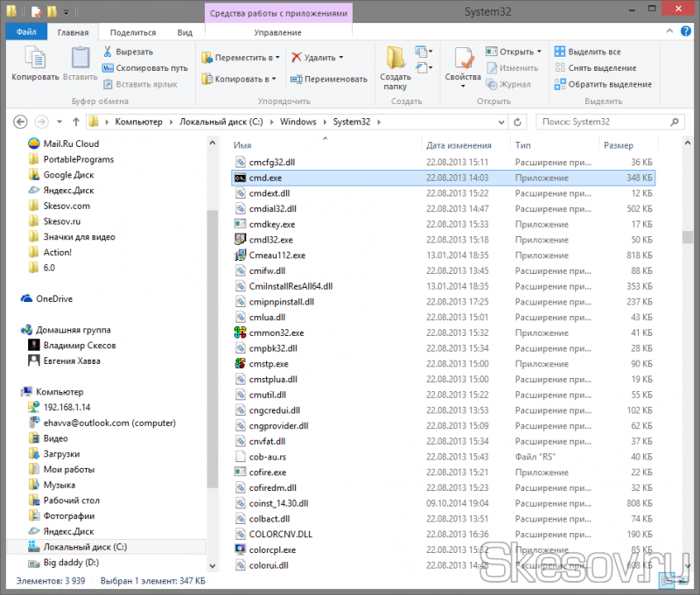700x595 pixels.
Task: Click the Поиск: System32 search field
Action: (604, 122)
